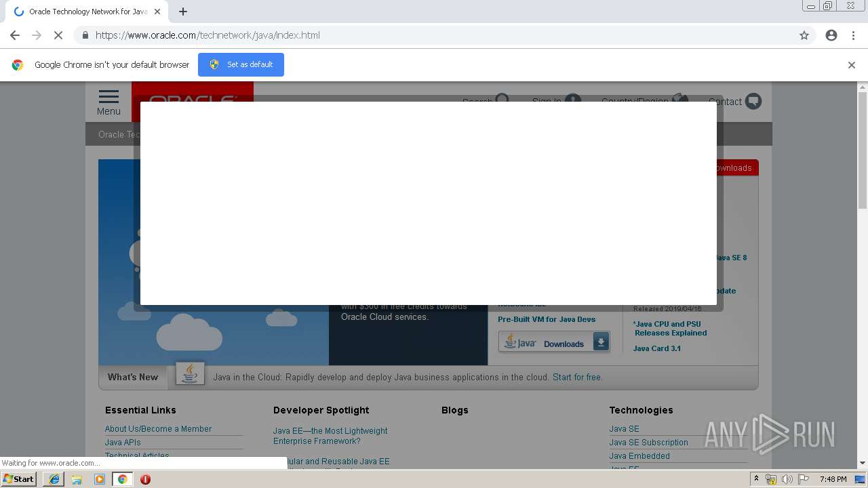Click the red Opera-style taskbar icon

tap(145, 479)
